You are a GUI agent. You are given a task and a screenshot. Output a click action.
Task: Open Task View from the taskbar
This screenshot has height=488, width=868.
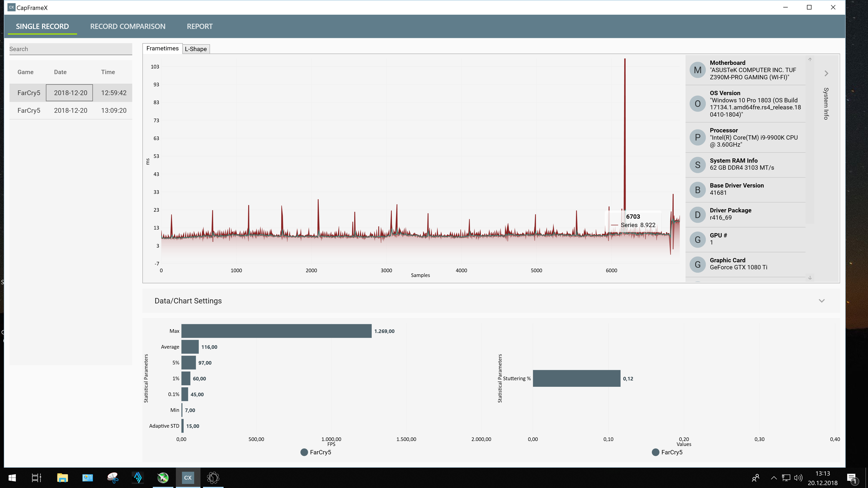tap(36, 478)
